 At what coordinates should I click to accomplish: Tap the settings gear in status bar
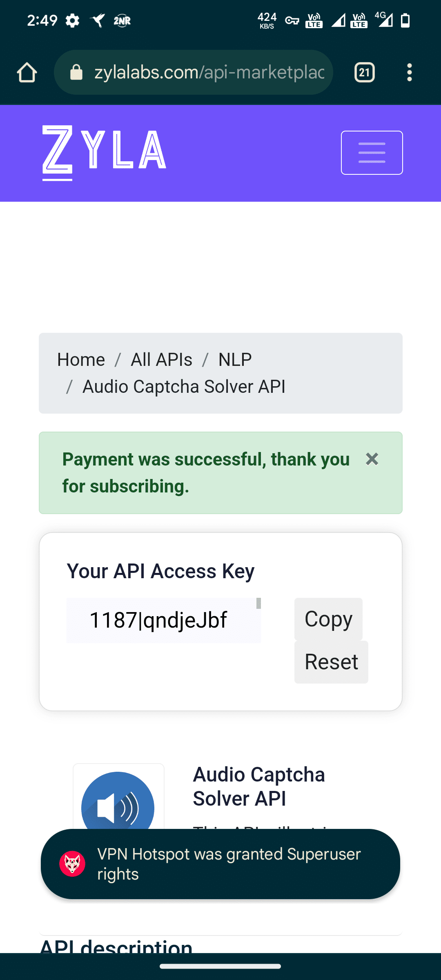(72, 20)
